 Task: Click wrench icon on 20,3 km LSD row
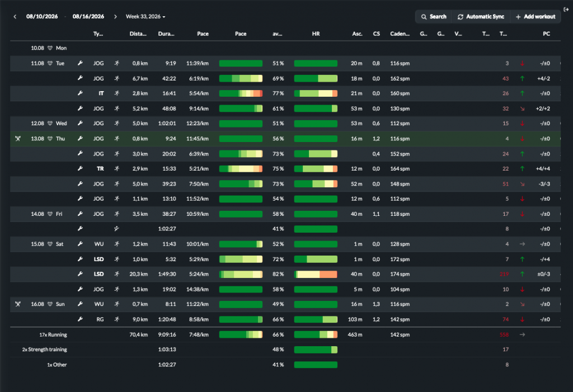coord(80,273)
